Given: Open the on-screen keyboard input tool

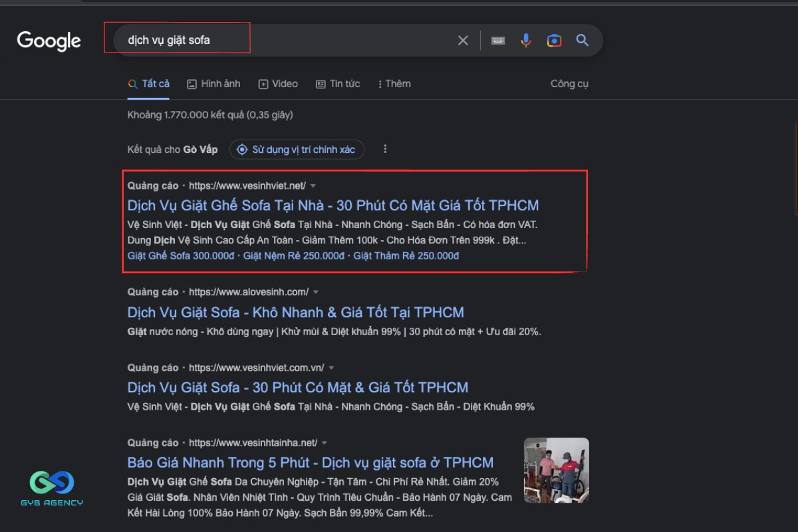Looking at the screenshot, I should click(x=498, y=41).
